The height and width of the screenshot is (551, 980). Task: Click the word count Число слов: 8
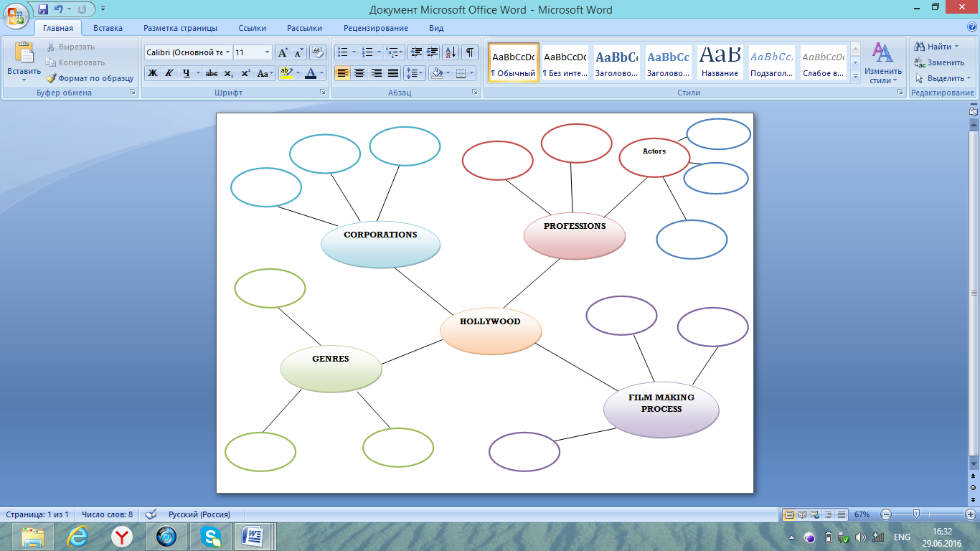(107, 514)
